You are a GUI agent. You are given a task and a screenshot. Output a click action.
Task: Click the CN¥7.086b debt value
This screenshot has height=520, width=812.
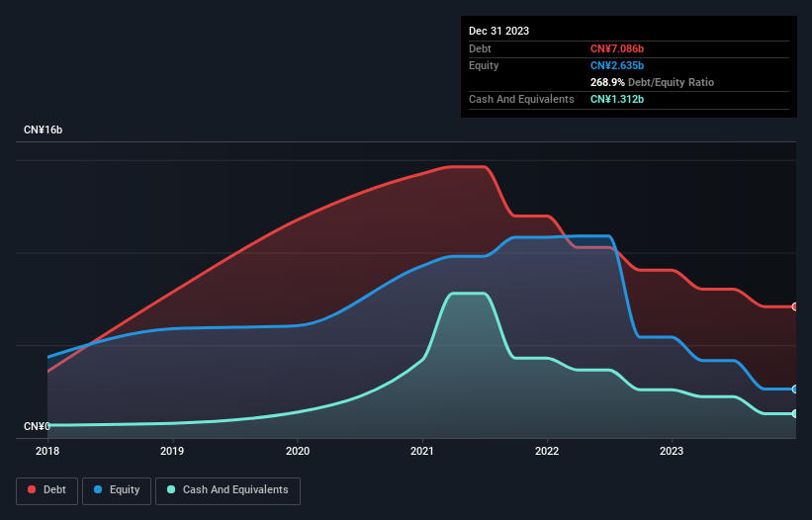(x=617, y=48)
